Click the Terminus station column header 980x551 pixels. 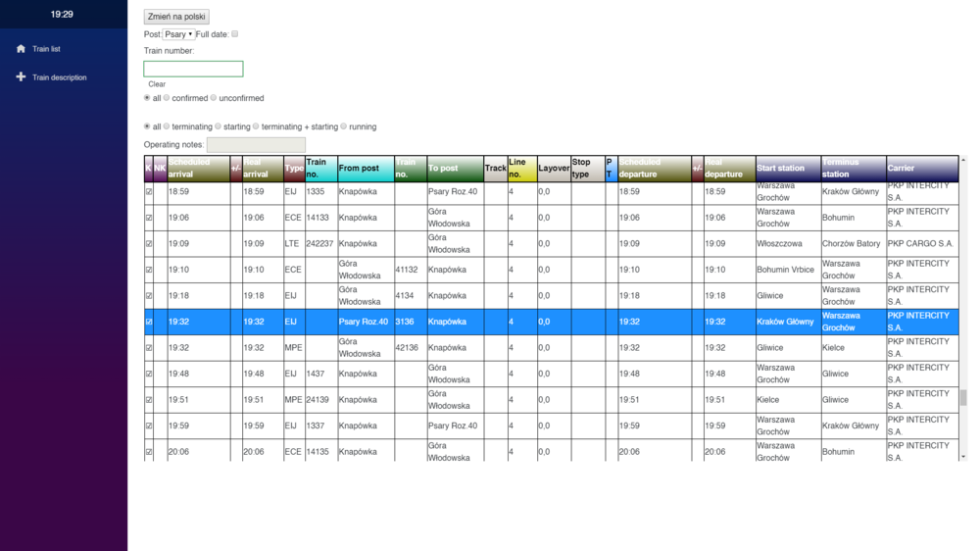(854, 169)
